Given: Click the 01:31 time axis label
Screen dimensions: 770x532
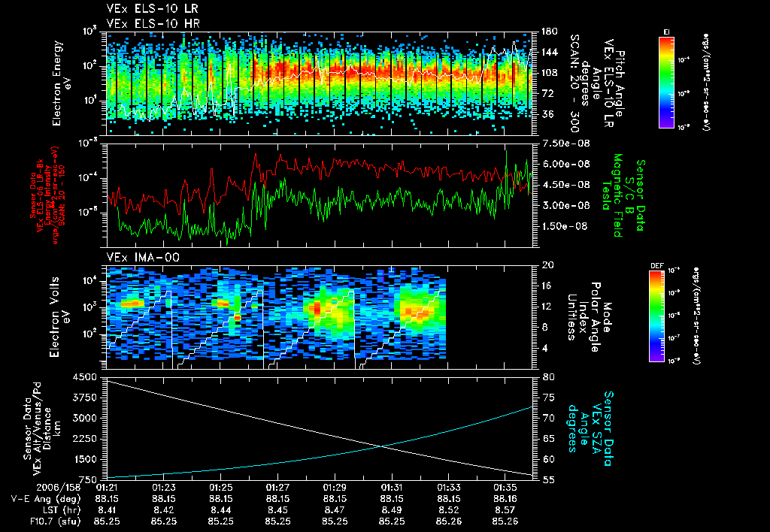Looking at the screenshot, I should [391, 488].
